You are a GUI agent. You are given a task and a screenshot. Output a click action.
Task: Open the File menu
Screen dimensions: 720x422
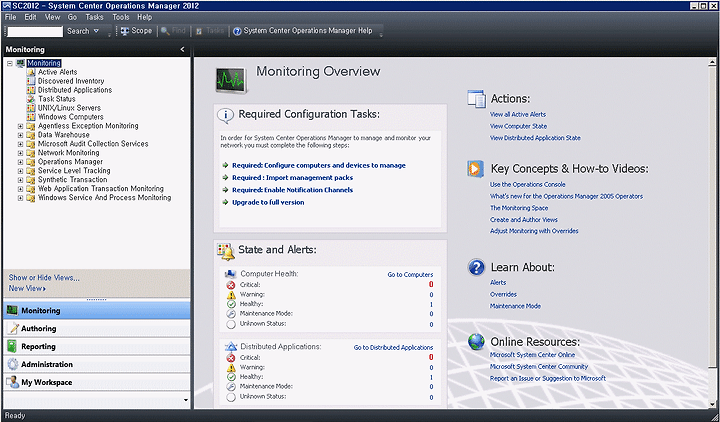click(x=10, y=17)
